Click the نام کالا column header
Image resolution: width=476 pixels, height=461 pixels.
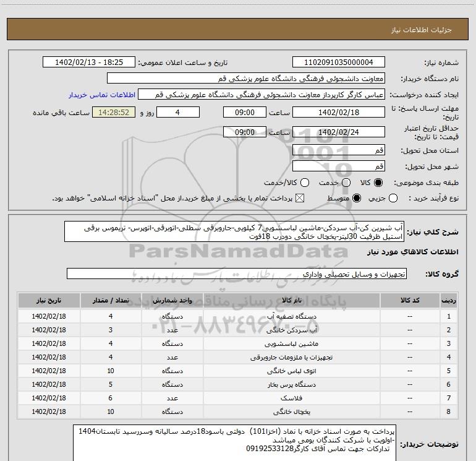(291, 300)
